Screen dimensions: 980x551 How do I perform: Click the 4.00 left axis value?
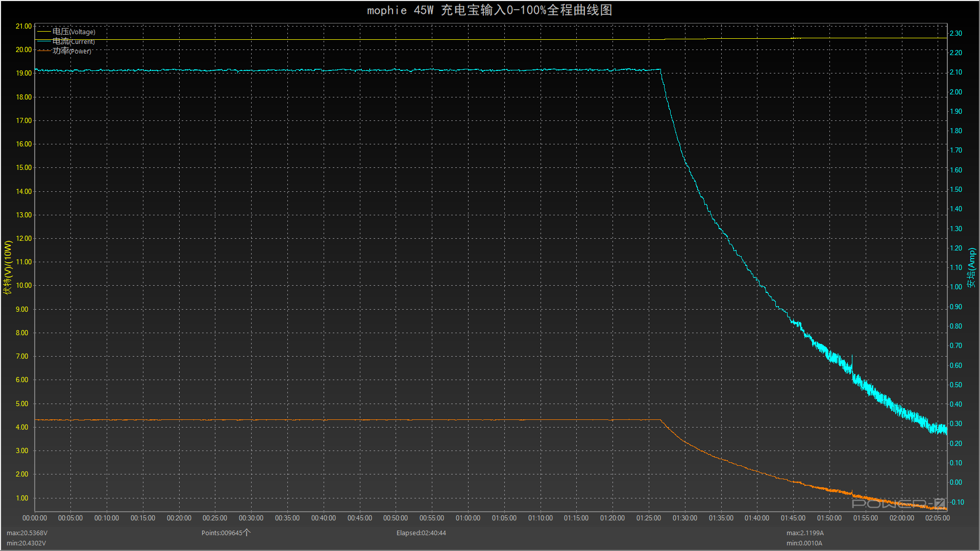(x=22, y=427)
